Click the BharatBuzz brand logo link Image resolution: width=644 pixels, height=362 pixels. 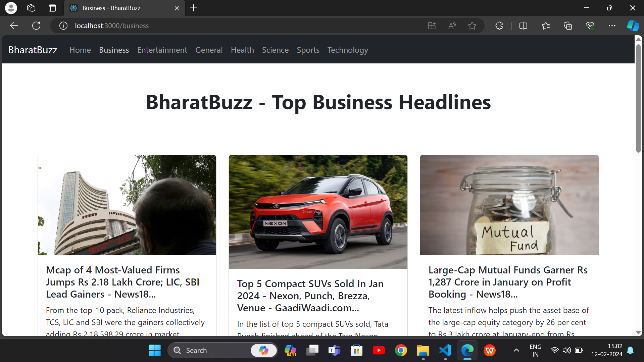(33, 50)
